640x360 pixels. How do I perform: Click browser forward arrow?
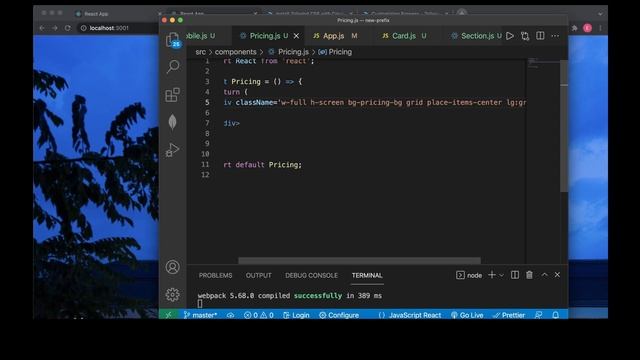point(55,28)
